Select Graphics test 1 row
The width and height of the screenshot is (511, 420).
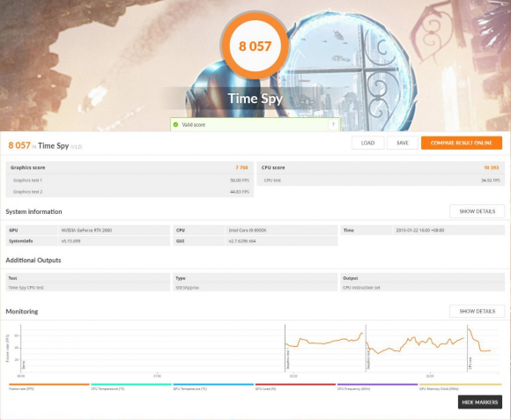[x=130, y=180]
